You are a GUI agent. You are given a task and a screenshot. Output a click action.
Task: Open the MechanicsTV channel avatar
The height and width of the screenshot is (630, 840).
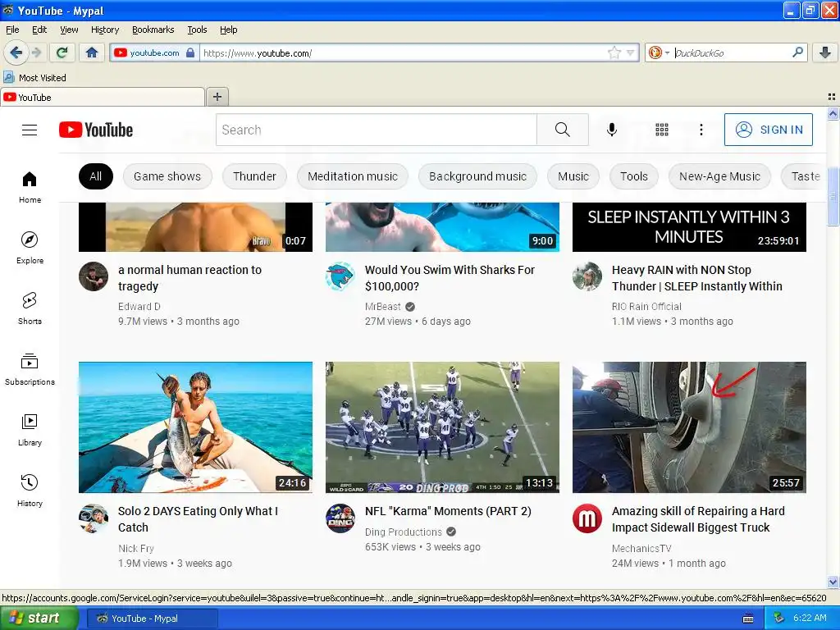tap(587, 518)
